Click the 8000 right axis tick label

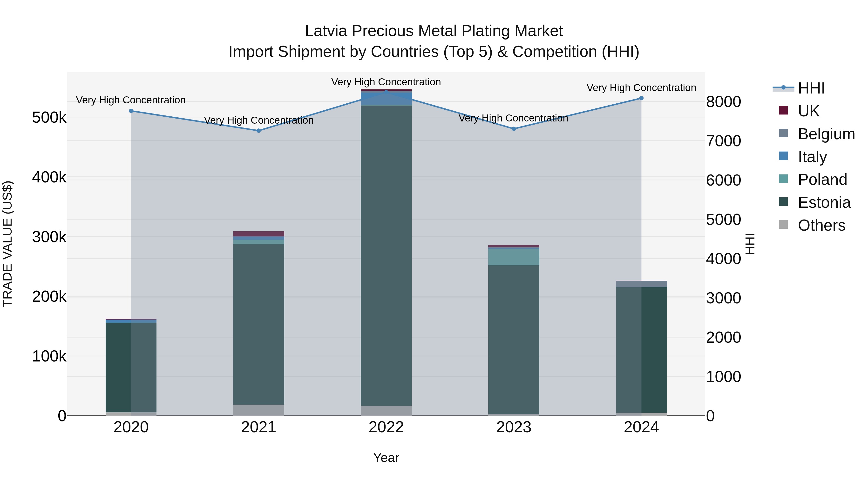723,102
